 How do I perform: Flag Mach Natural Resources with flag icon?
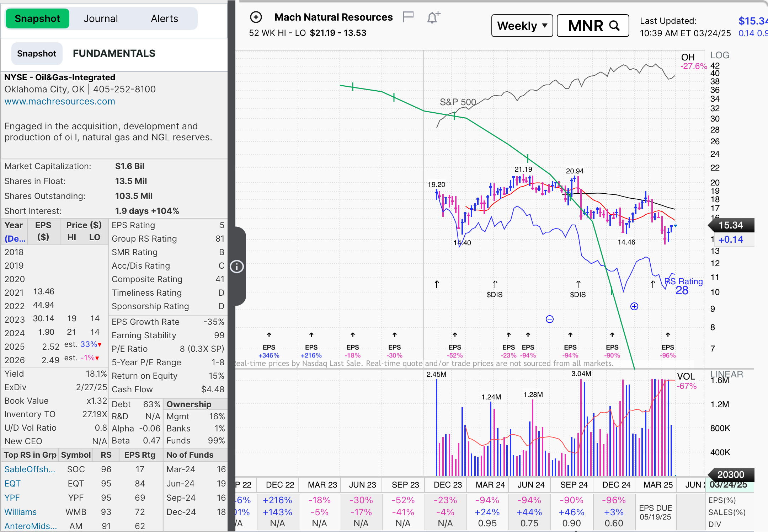[x=408, y=17]
